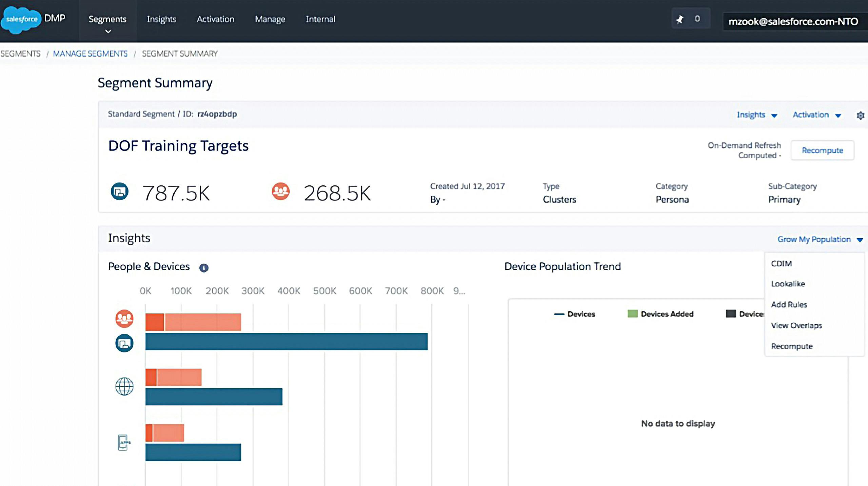The image size is (868, 486).
Task: Click the chart's orange people row icon
Action: pos(124,319)
